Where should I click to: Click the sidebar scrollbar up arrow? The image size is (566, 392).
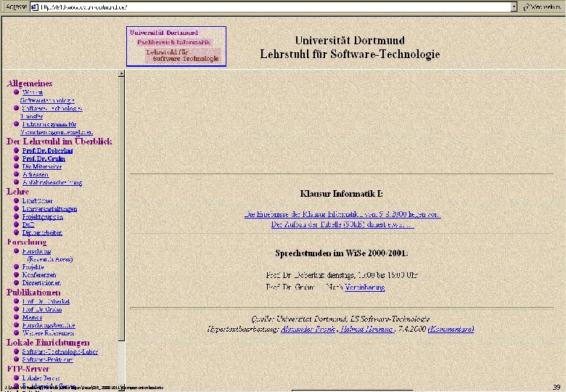(x=121, y=73)
